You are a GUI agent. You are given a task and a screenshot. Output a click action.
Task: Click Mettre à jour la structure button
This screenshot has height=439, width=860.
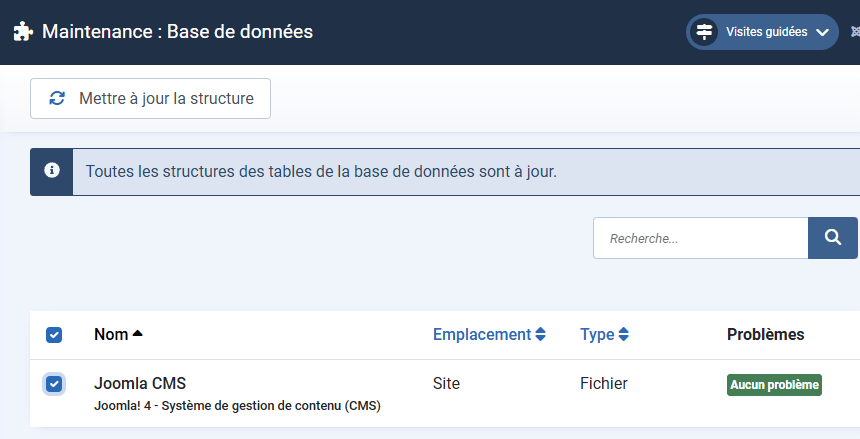150,98
